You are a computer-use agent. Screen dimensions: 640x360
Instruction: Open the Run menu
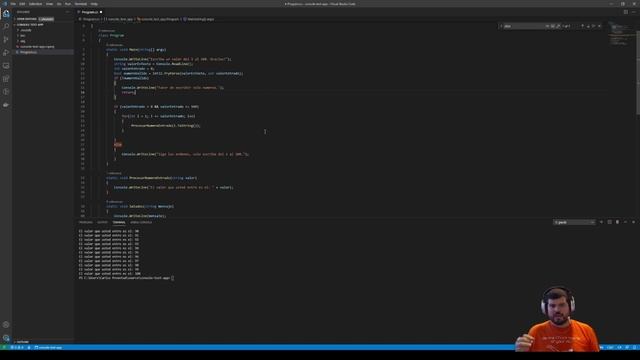tap(68, 4)
